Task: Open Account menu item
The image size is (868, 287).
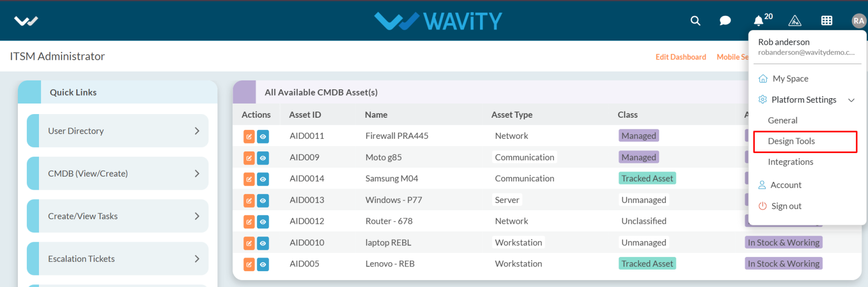Action: 786,185
